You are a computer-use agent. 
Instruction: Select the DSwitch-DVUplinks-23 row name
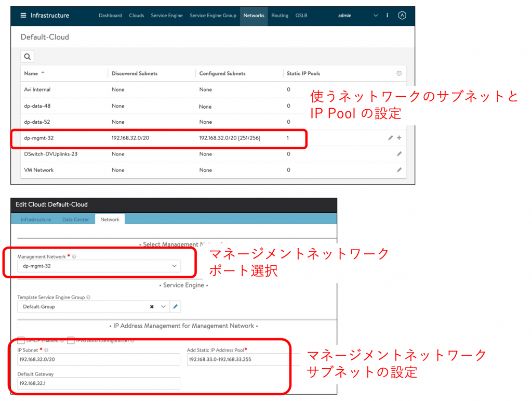(x=51, y=154)
